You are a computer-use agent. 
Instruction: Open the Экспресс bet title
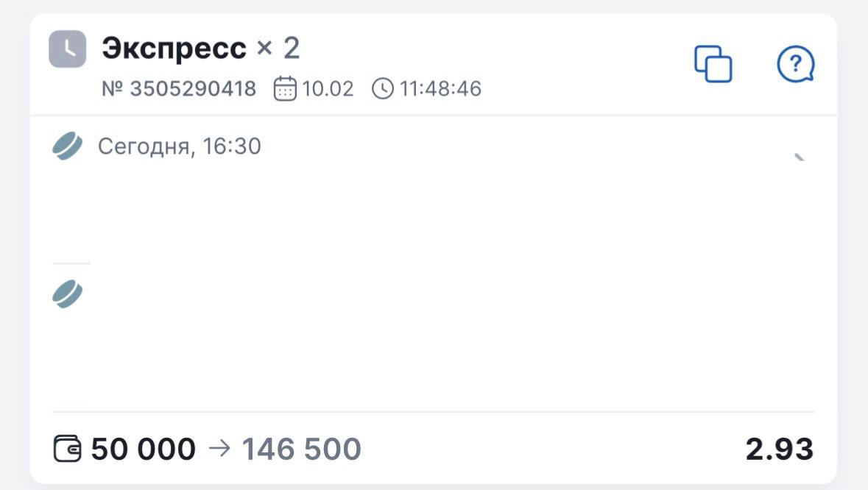174,49
